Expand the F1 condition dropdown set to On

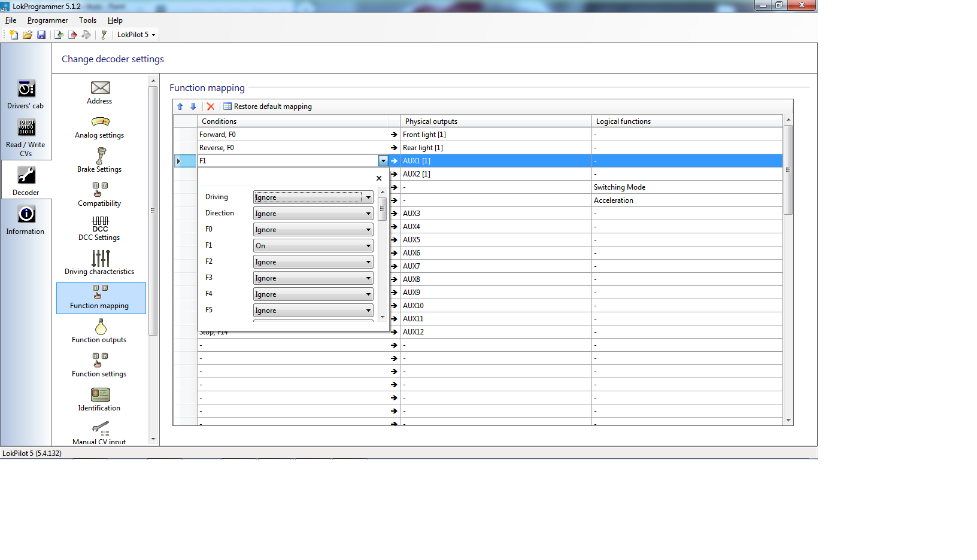[x=313, y=246]
